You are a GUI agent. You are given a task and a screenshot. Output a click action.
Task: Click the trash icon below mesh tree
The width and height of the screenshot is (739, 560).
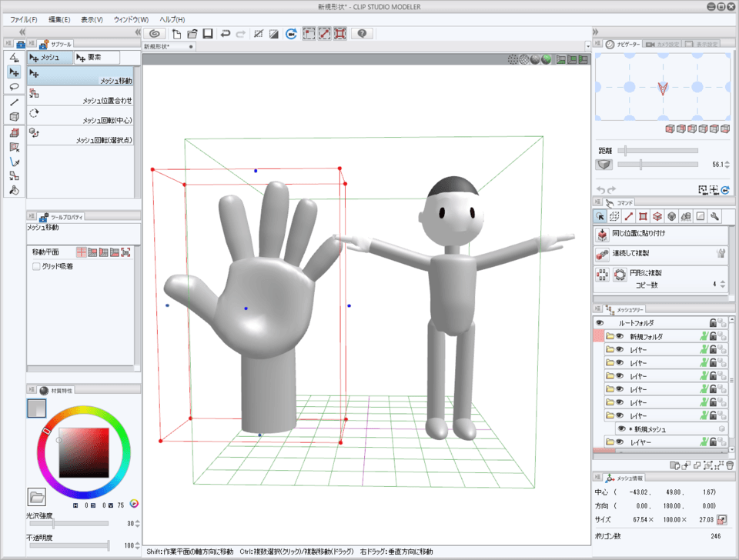point(730,465)
